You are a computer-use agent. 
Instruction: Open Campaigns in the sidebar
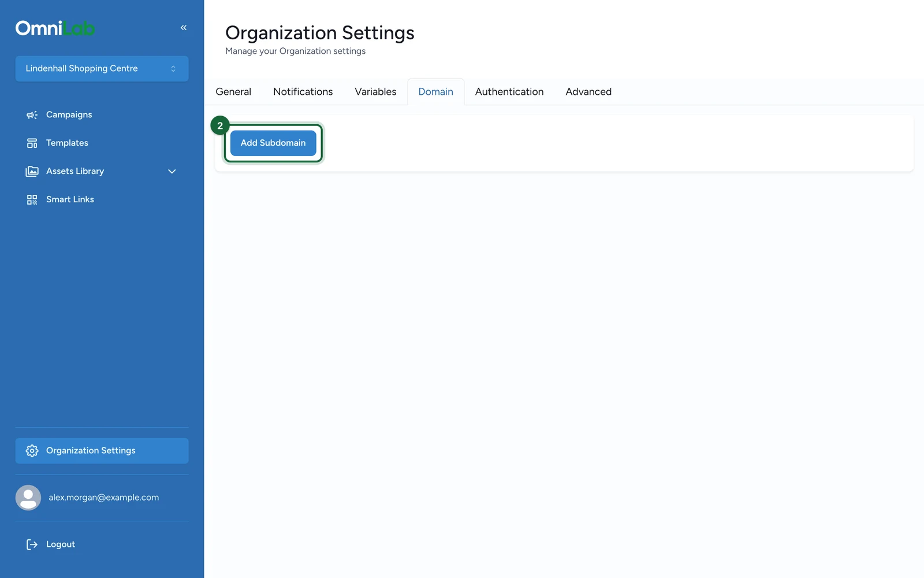pyautogui.click(x=102, y=115)
